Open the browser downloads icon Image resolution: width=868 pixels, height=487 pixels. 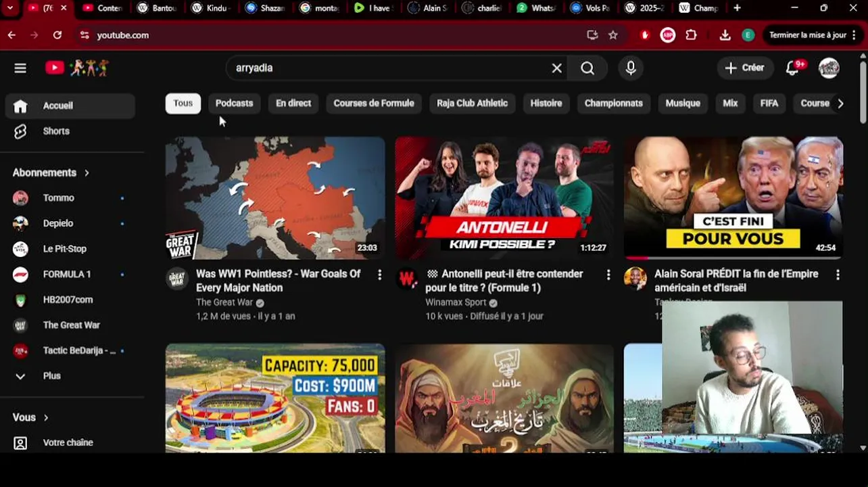point(725,35)
